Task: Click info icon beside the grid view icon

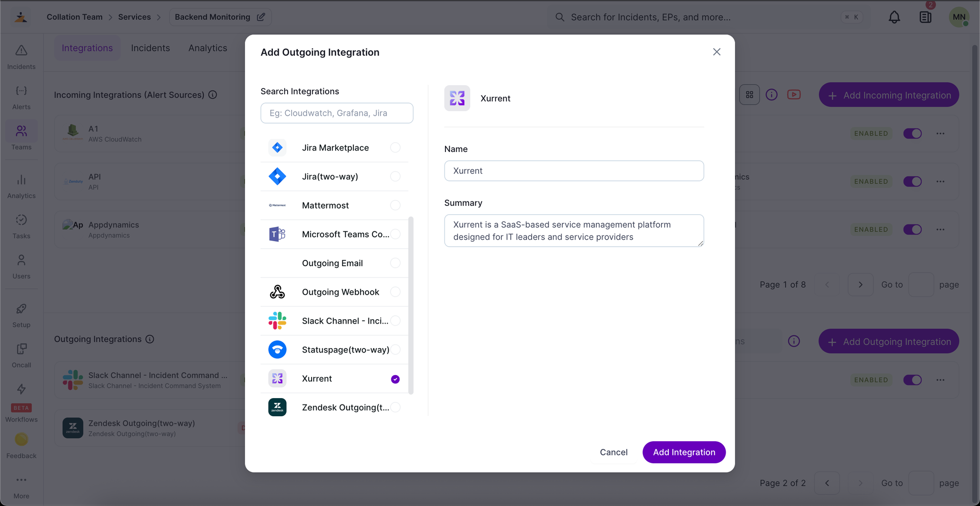Action: [771, 95]
